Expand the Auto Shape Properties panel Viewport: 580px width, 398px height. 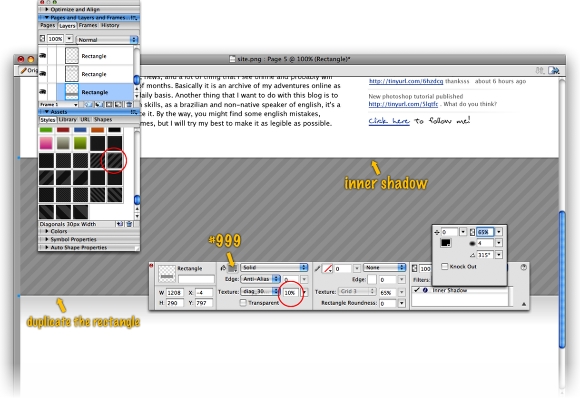click(47, 247)
